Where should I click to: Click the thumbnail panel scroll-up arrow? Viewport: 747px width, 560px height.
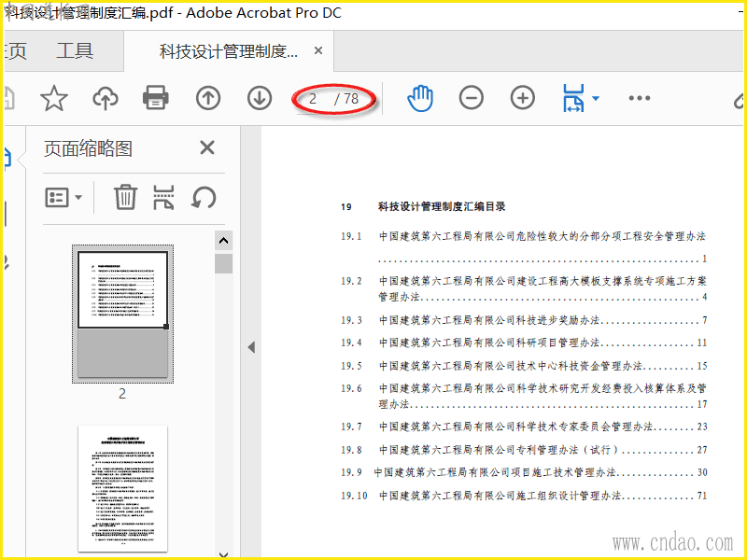click(223, 241)
